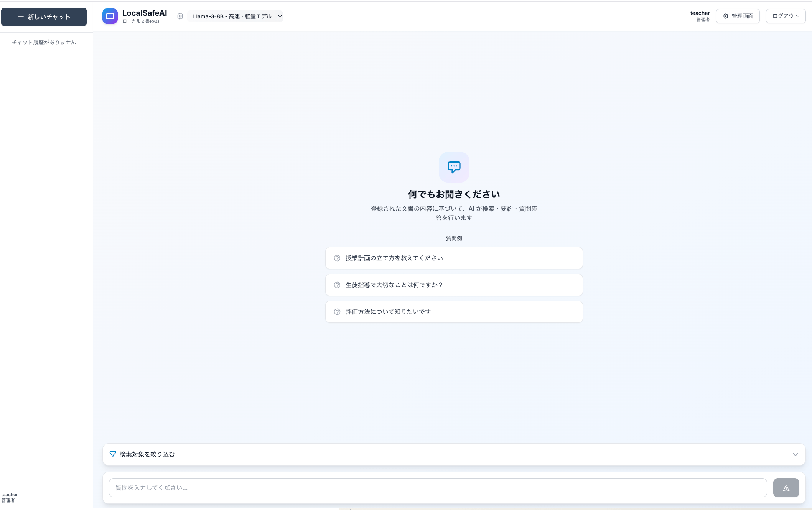Focus the 質問を入力してください input field
This screenshot has width=812, height=510.
(437, 488)
